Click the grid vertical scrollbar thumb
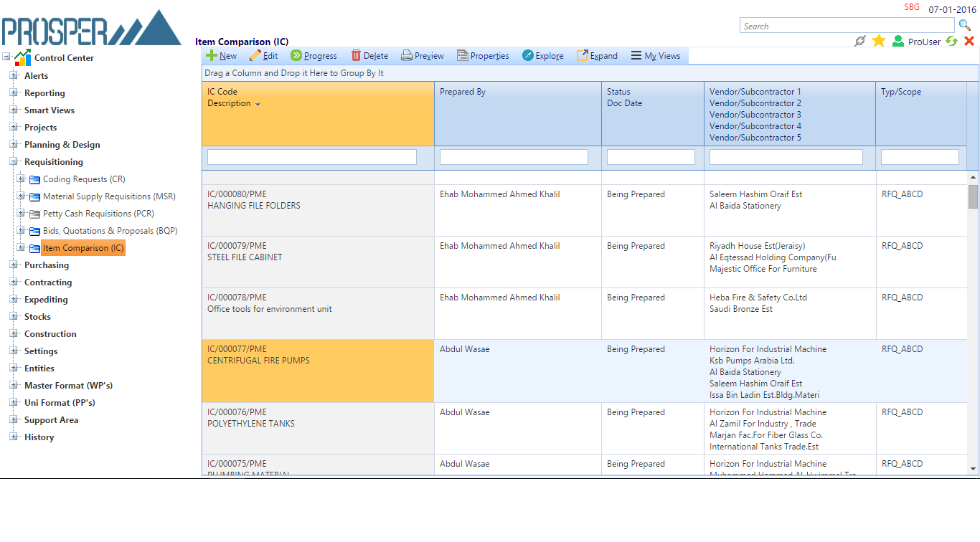Image resolution: width=980 pixels, height=542 pixels. pyautogui.click(x=973, y=196)
